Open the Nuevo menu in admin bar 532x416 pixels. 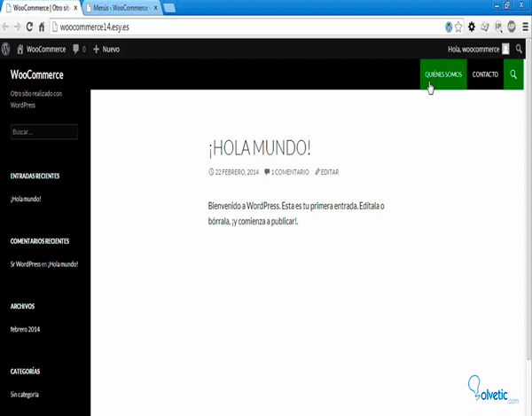pos(106,49)
